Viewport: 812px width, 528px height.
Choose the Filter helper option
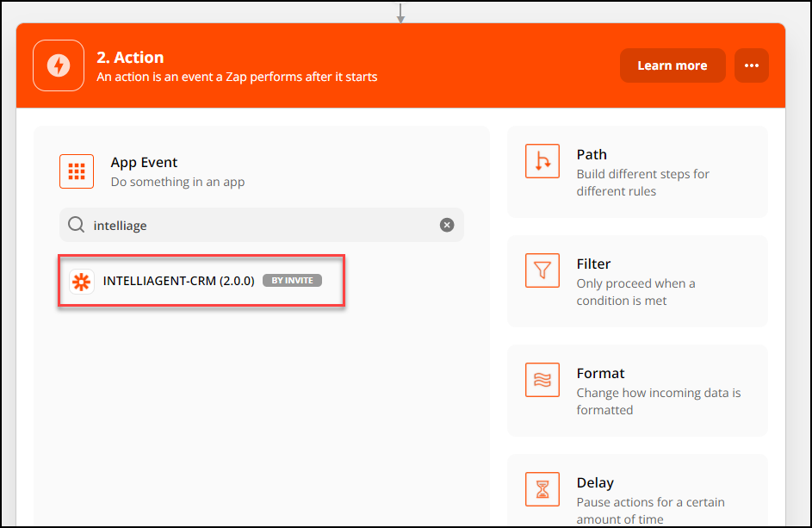(637, 281)
